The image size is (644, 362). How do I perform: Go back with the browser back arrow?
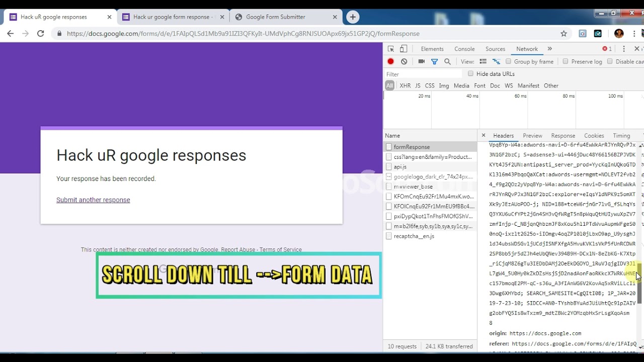11,34
